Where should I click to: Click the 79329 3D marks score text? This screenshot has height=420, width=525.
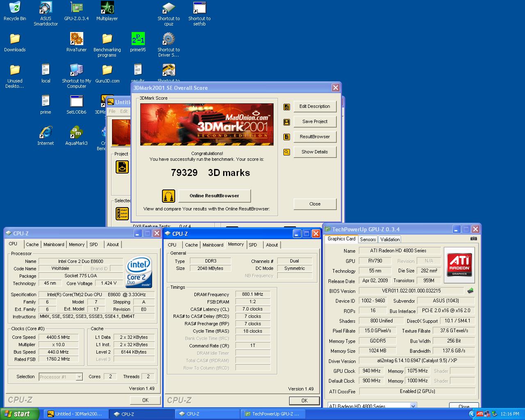pos(210,173)
